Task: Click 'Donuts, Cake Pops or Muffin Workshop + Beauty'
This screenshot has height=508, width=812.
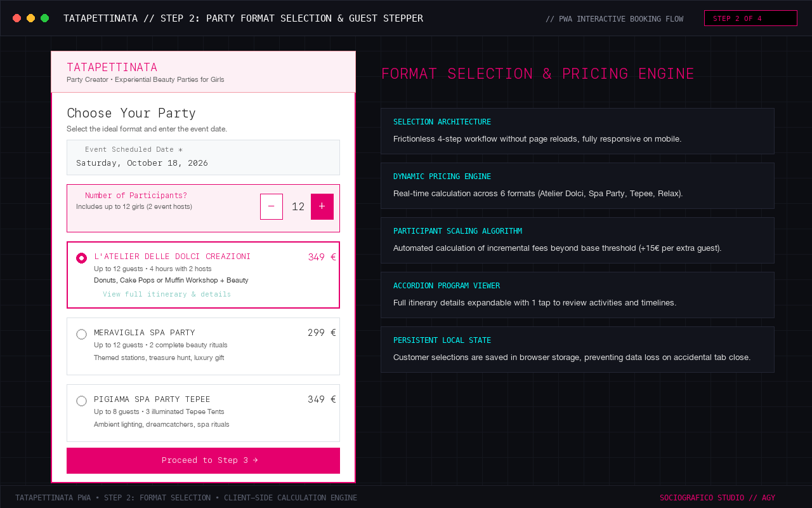Action: click(x=171, y=280)
